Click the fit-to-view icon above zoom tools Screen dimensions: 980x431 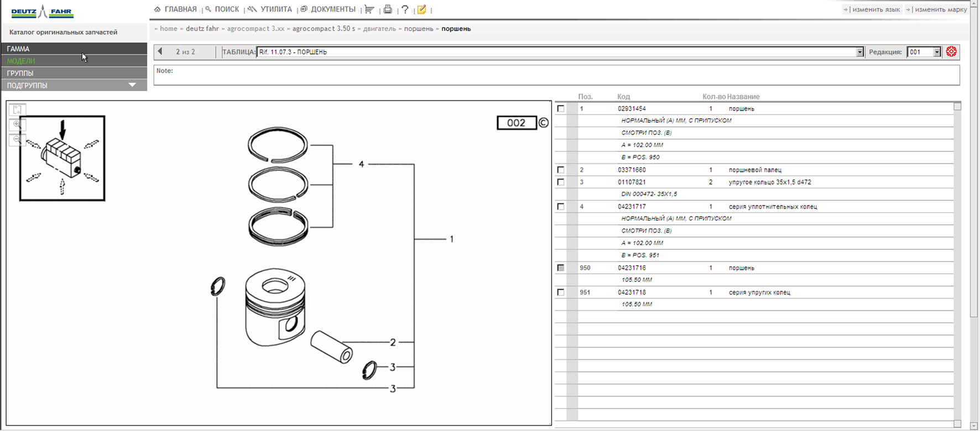pos(17,110)
